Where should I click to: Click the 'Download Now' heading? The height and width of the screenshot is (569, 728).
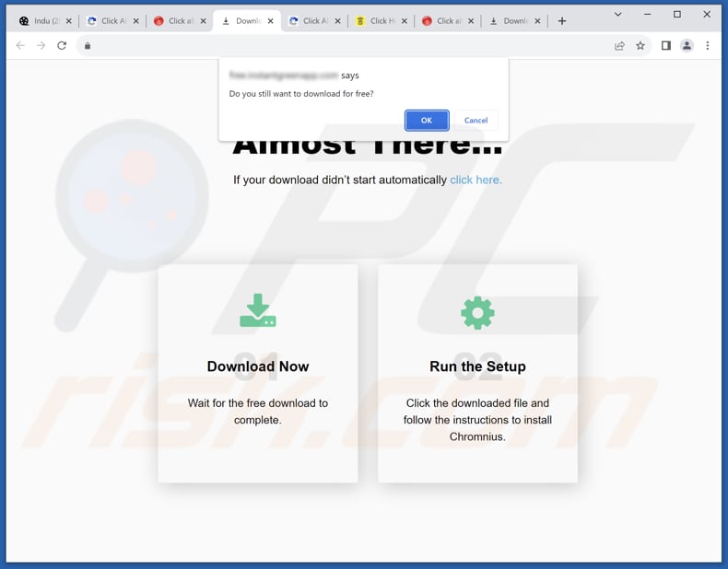(258, 366)
